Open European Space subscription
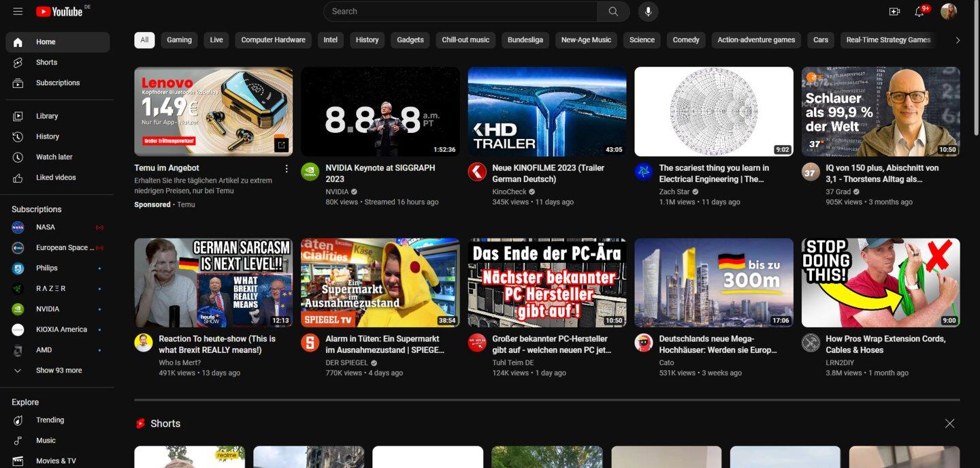 tap(58, 248)
